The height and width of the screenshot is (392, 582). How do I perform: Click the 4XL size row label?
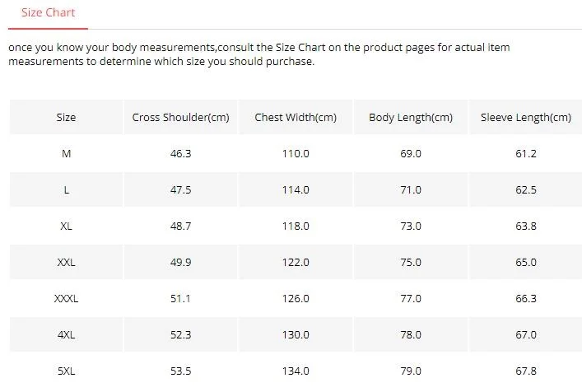[66, 334]
